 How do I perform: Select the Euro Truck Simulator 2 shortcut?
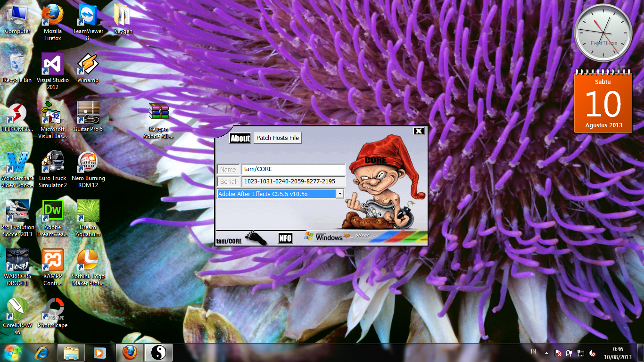click(53, 170)
